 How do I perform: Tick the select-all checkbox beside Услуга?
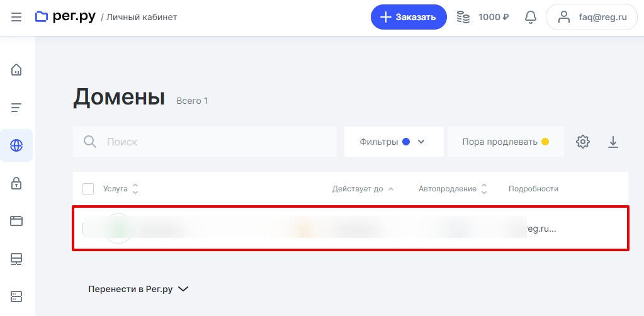pyautogui.click(x=88, y=189)
